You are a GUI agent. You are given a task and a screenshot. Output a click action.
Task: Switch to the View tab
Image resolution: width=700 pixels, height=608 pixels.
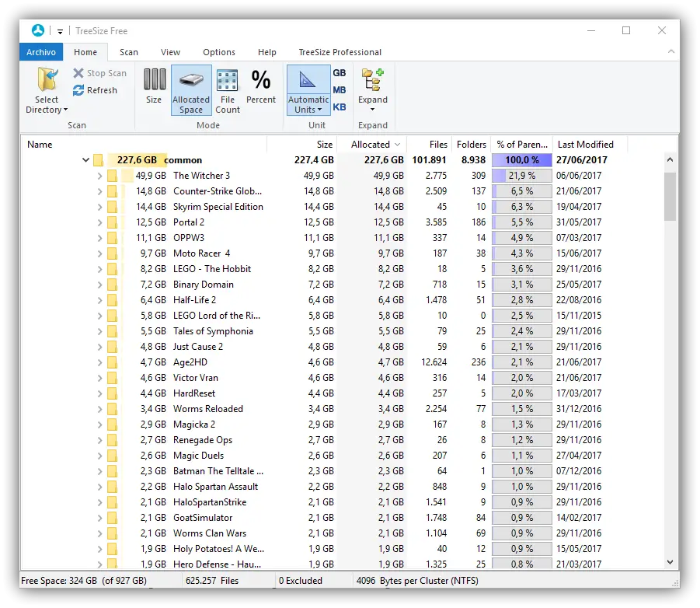pyautogui.click(x=171, y=52)
